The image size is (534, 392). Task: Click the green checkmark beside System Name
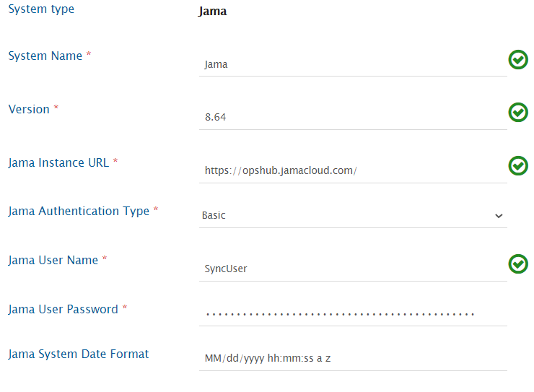517,60
